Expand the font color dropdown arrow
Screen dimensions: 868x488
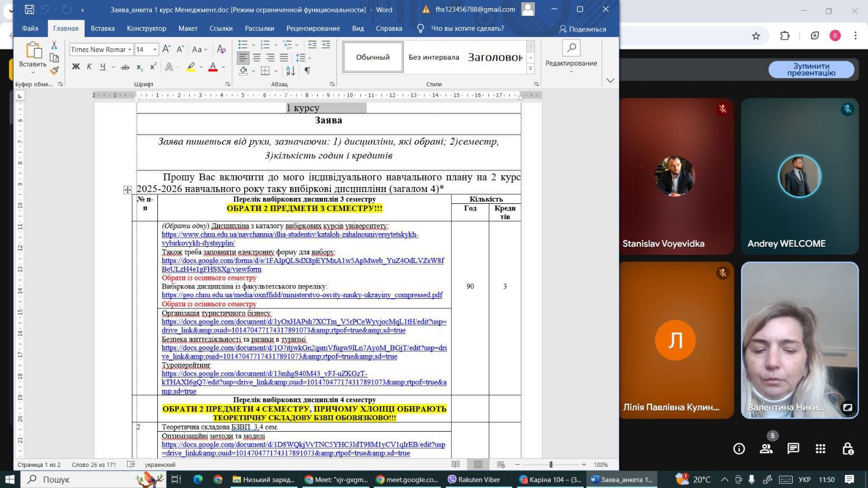click(x=223, y=67)
